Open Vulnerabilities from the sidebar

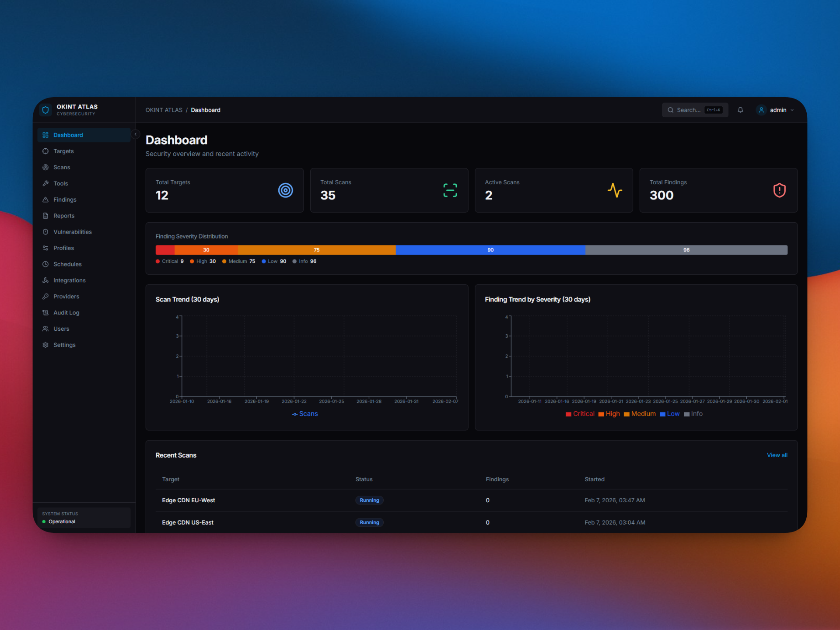click(72, 232)
